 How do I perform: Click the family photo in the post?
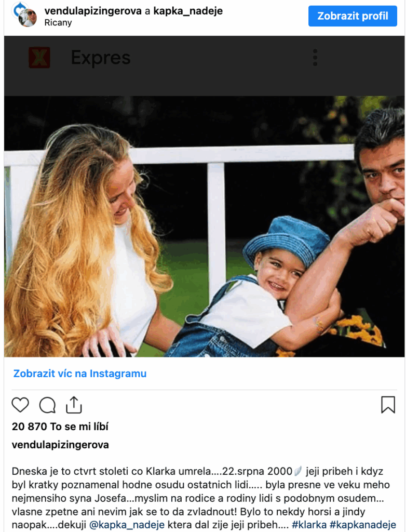click(204, 227)
